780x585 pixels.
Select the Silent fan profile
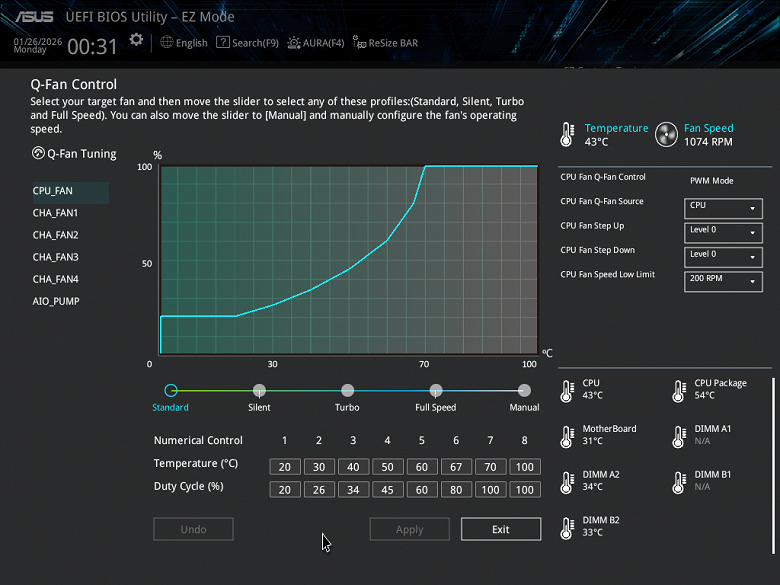coord(259,391)
